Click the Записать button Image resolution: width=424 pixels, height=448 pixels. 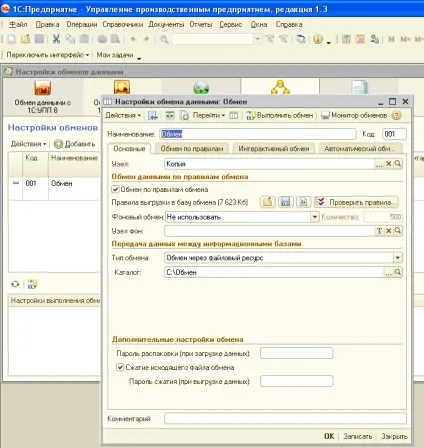(358, 436)
